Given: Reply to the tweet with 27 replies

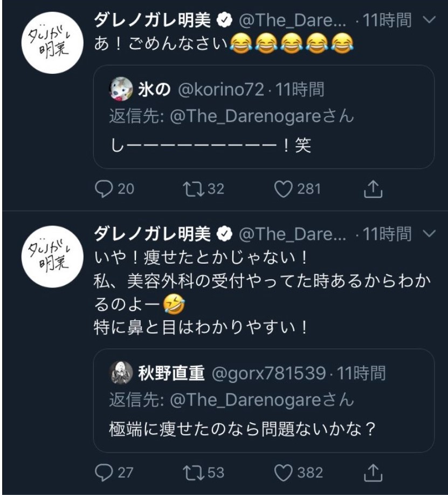Looking at the screenshot, I should pyautogui.click(x=103, y=473).
